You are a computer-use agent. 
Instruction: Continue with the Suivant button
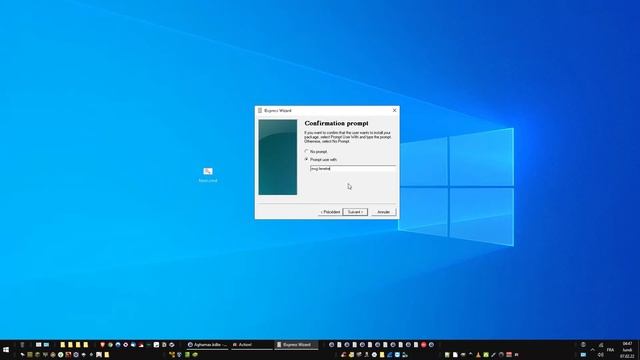coord(355,212)
